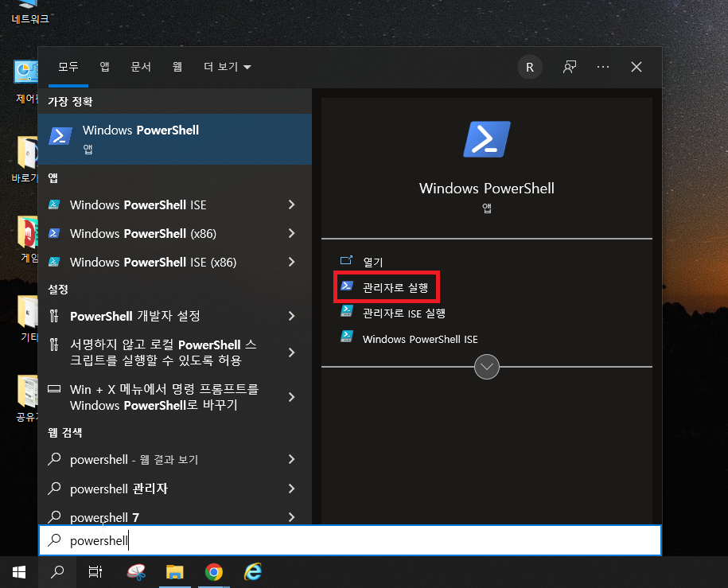Click the magnifier beside powershell - 웹 결과 보기
Viewport: 728px width, 588px height.
[x=54, y=459]
